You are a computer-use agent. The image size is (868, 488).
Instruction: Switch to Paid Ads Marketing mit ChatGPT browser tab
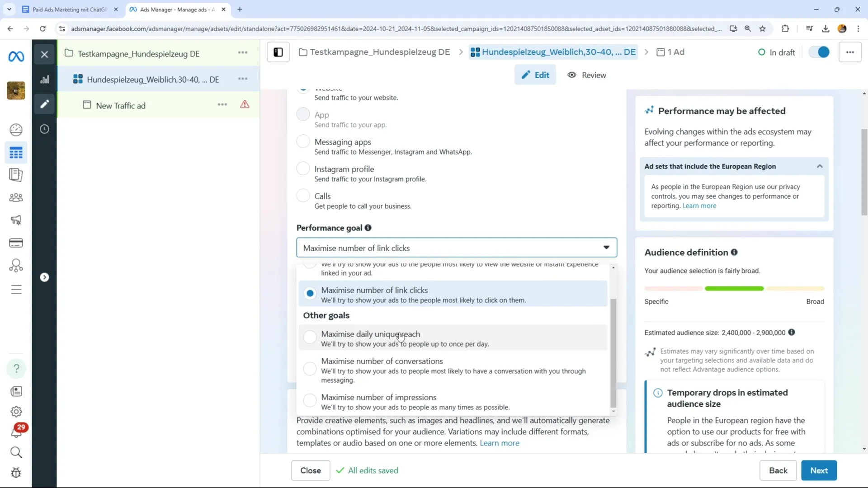pos(70,9)
